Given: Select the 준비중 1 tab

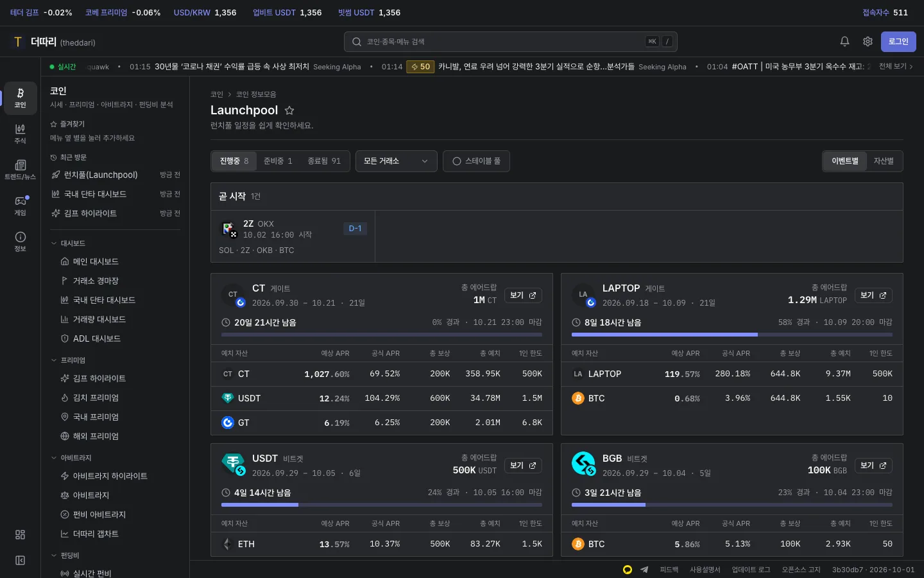Looking at the screenshot, I should (x=278, y=161).
